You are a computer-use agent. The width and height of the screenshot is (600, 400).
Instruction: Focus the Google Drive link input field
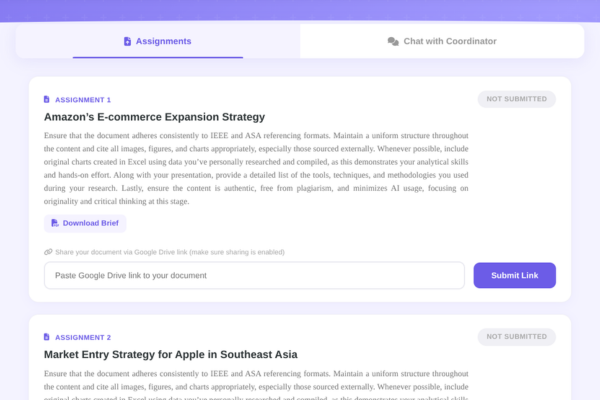[x=254, y=275]
